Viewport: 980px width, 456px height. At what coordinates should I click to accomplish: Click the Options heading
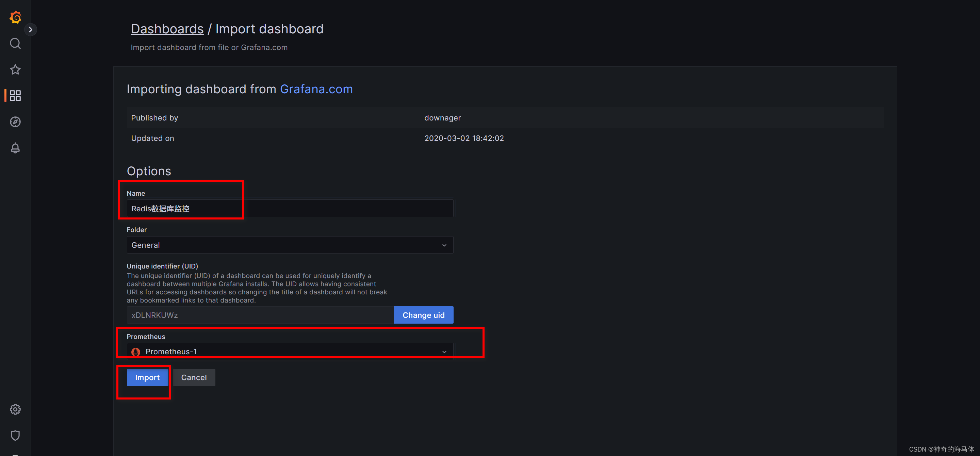point(149,171)
